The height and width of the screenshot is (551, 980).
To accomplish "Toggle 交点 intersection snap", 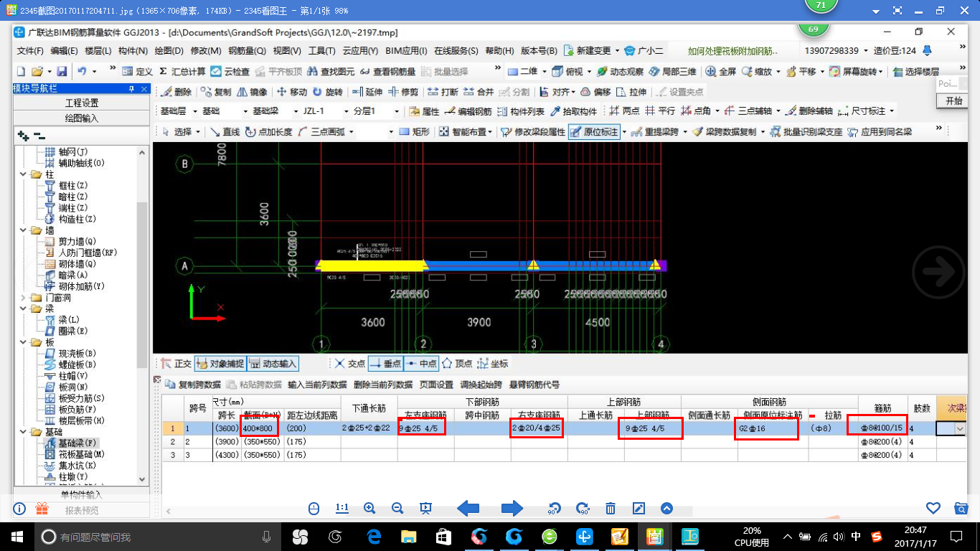I will pos(350,364).
